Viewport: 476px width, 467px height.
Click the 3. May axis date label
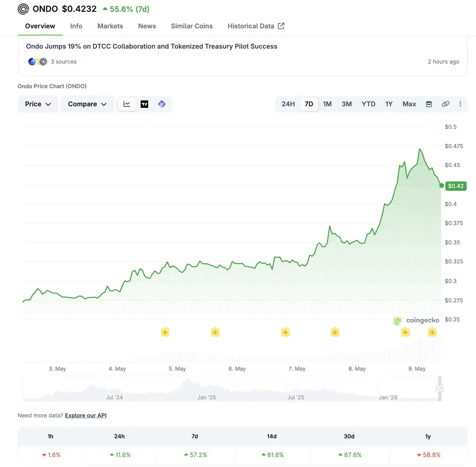tap(57, 369)
